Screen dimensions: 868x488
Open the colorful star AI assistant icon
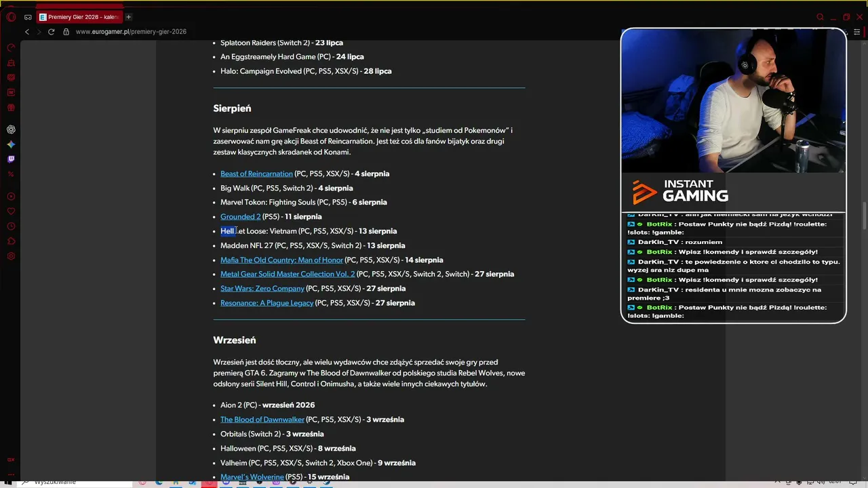(x=11, y=144)
